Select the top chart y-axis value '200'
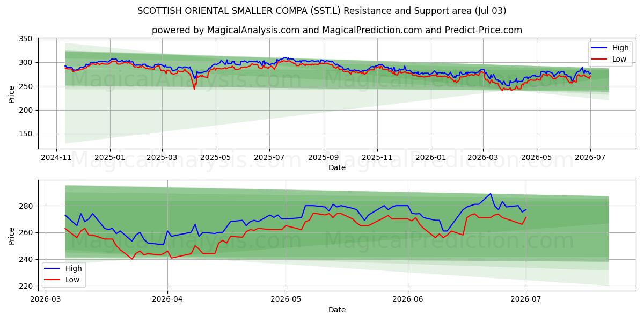Viewport: 644px width, 322px height. point(27,110)
